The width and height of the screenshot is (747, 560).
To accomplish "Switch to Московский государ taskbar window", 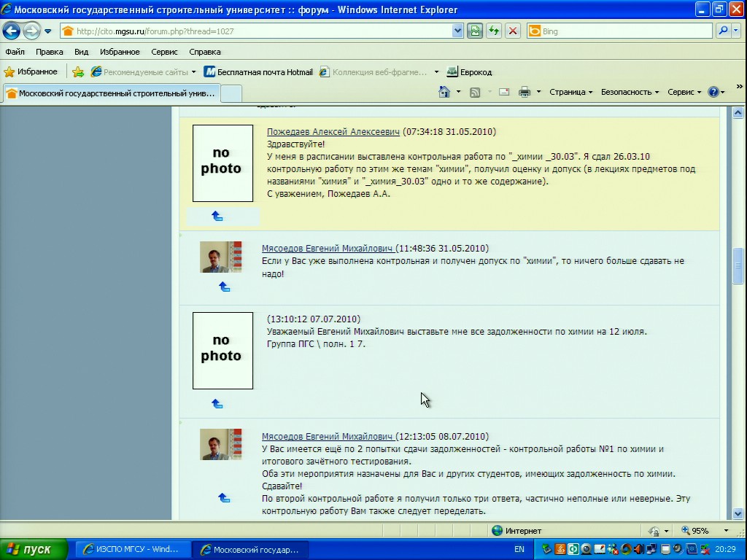I will (x=250, y=550).
